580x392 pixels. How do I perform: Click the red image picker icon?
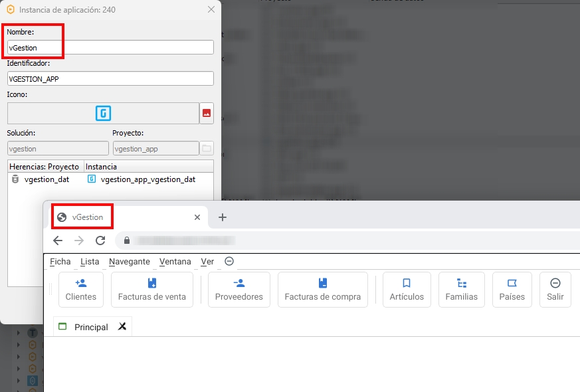pos(207,114)
